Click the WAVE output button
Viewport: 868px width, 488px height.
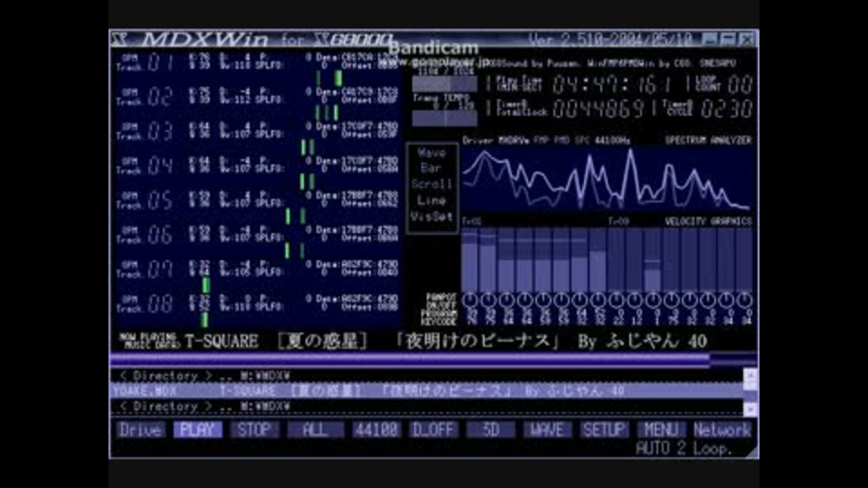[x=547, y=430]
